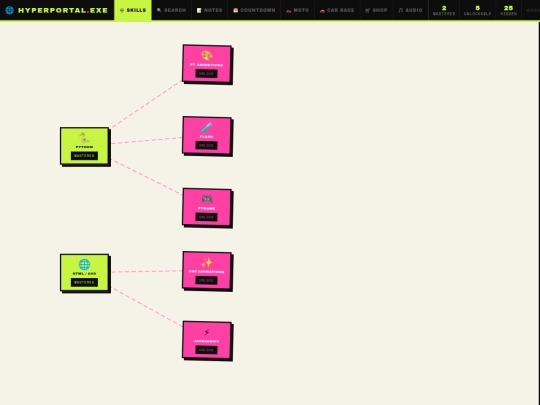This screenshot has width=540, height=405.
Task: Click the Pygame card title
Action: (x=206, y=208)
